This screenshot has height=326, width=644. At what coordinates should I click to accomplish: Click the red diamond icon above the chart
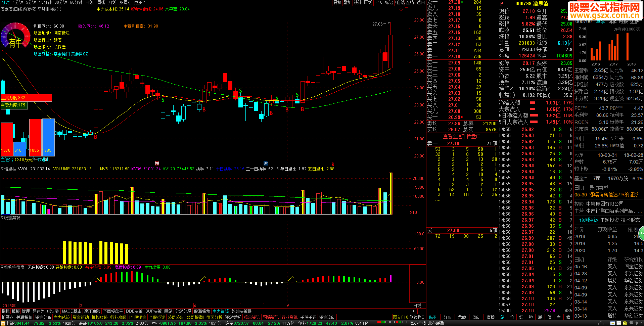(x=401, y=9)
